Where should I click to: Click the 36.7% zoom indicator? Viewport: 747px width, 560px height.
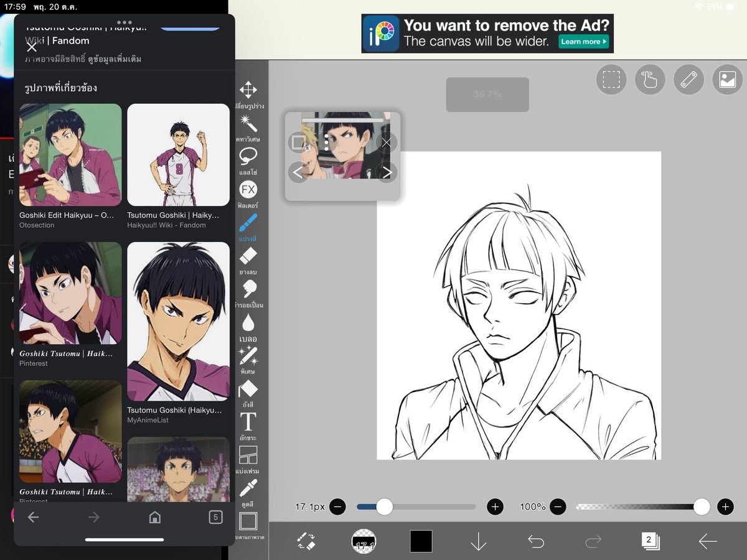click(x=487, y=95)
